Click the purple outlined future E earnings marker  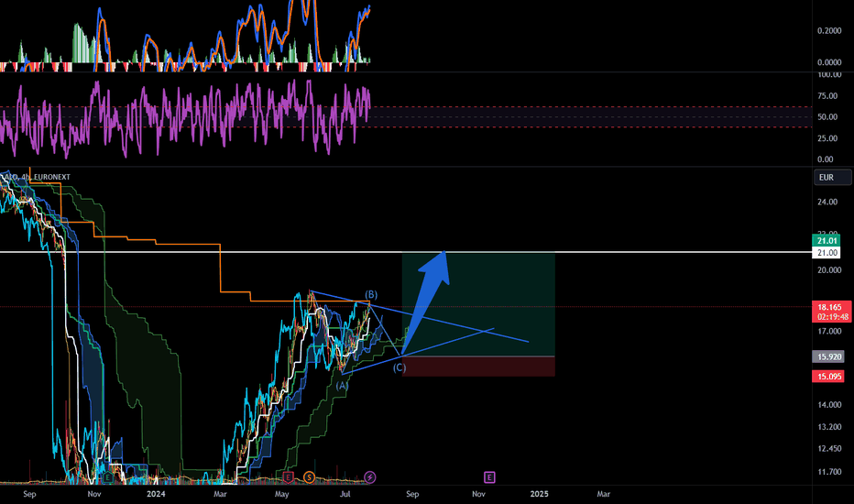click(x=489, y=477)
